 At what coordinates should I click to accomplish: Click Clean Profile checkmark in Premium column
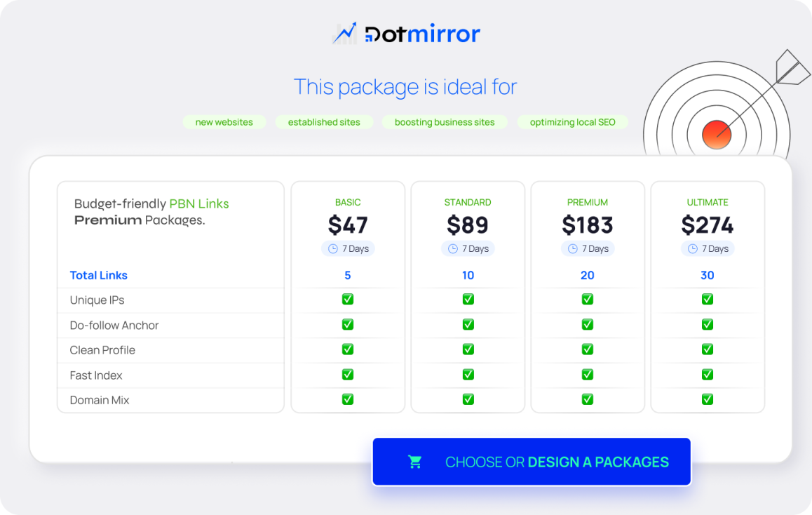pyautogui.click(x=587, y=349)
